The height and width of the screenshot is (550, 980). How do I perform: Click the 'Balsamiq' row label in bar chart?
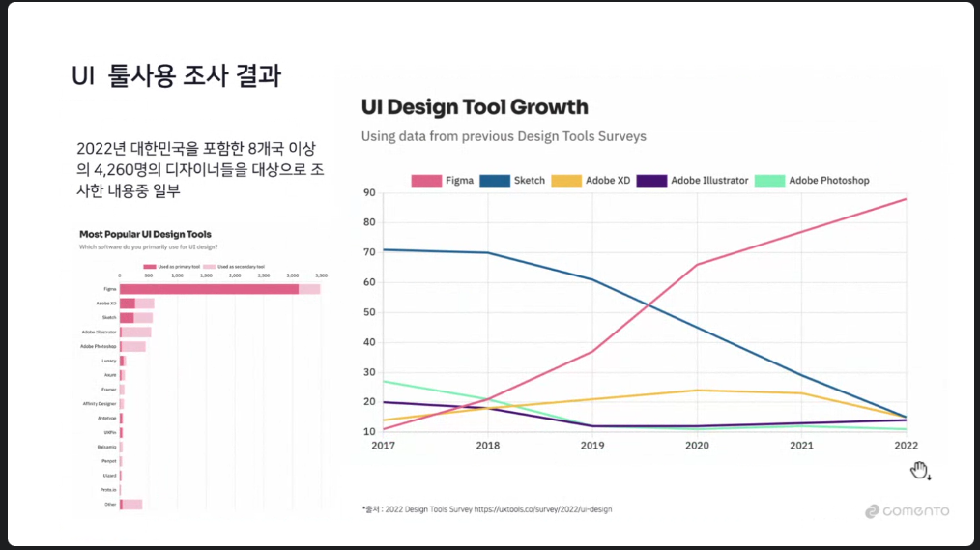pyautogui.click(x=107, y=447)
